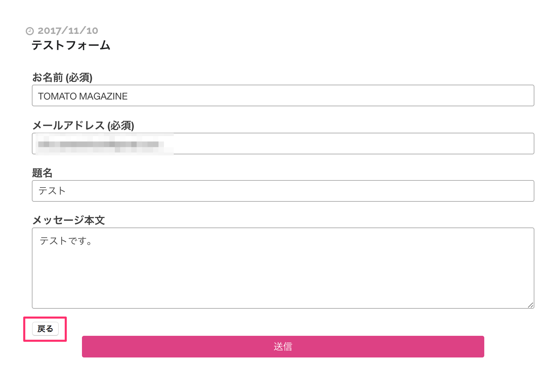This screenshot has width=552, height=392.
Task: Click the TOMATO MAGAZINE text in name field
Action: point(83,96)
